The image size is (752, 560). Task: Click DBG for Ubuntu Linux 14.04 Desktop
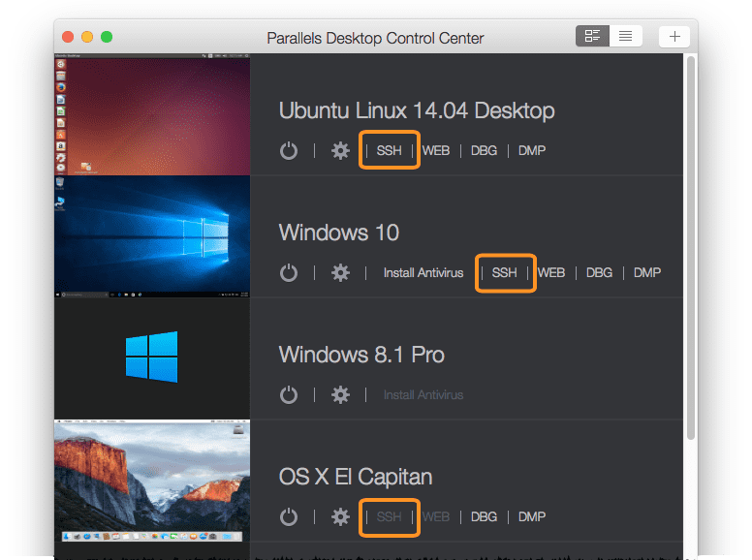click(x=484, y=150)
